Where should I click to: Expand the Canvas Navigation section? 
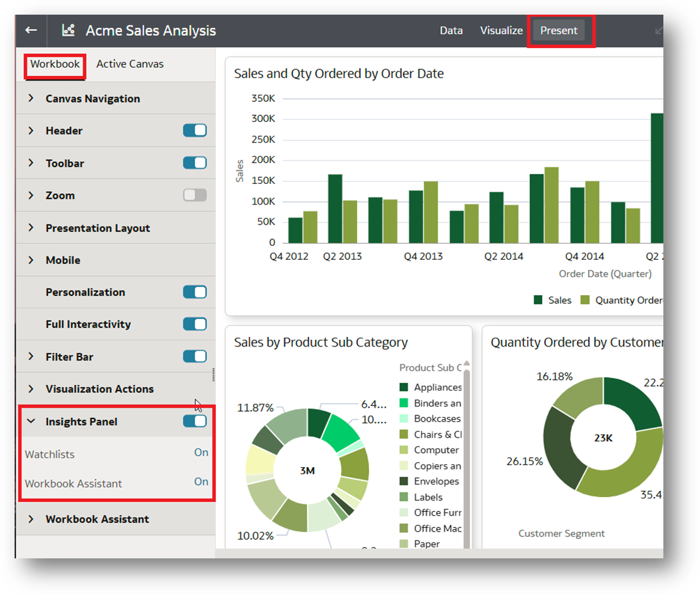tap(31, 99)
